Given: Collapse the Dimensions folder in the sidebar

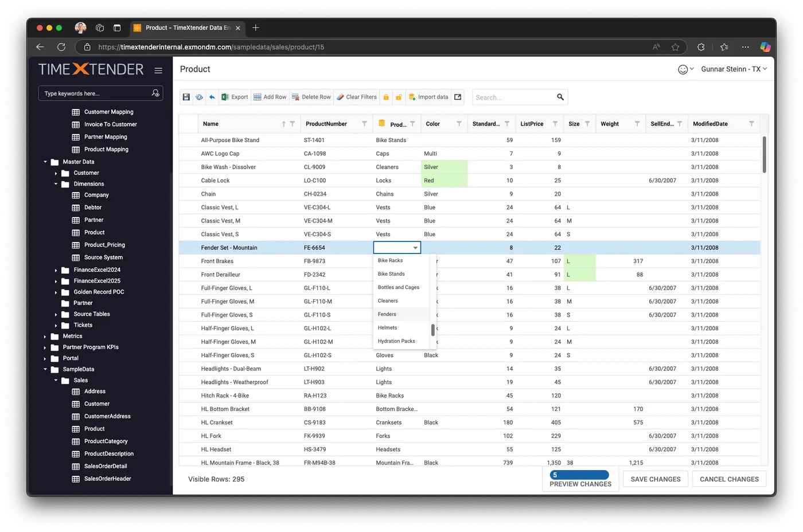Looking at the screenshot, I should 56,183.
